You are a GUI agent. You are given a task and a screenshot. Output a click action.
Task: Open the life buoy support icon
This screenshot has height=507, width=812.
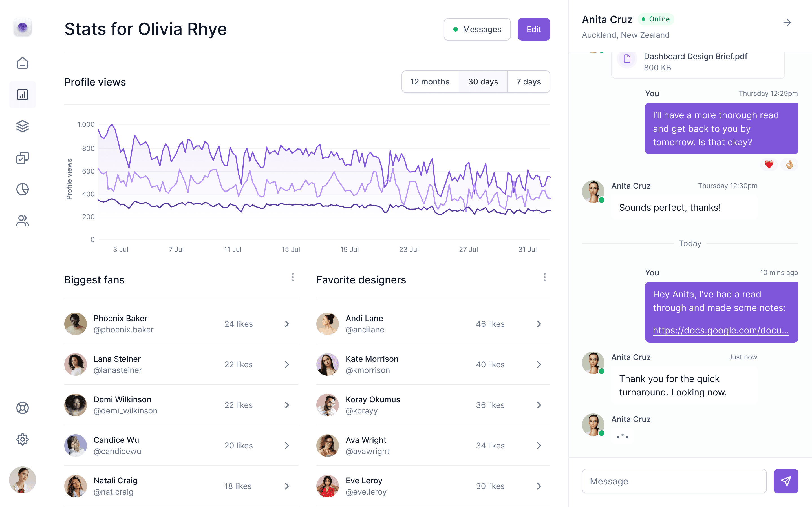(x=23, y=408)
